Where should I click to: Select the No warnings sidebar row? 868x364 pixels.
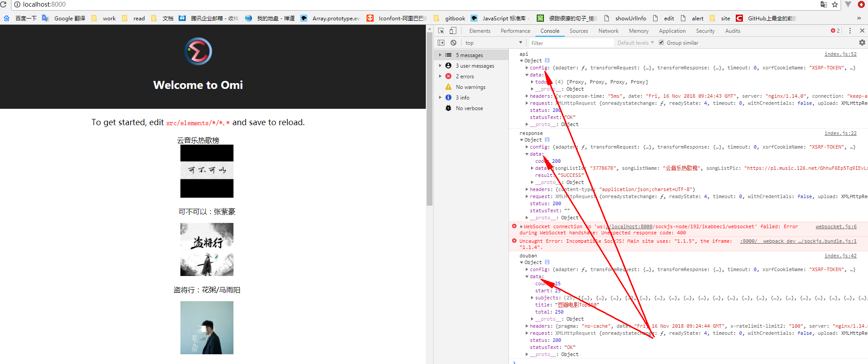coord(471,87)
